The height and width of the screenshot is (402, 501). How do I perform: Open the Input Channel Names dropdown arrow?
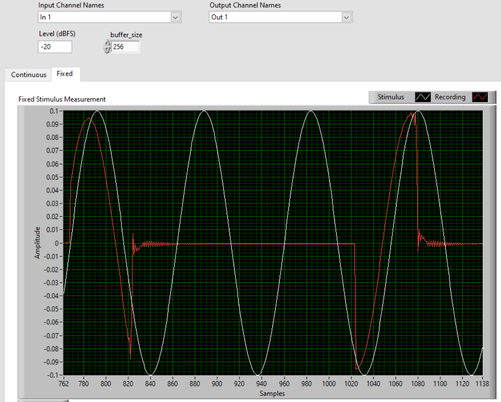[175, 17]
